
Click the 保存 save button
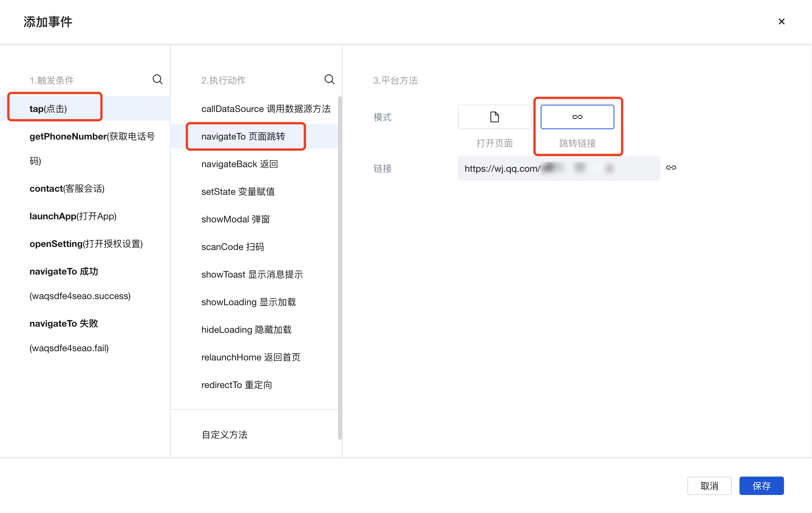(x=761, y=486)
